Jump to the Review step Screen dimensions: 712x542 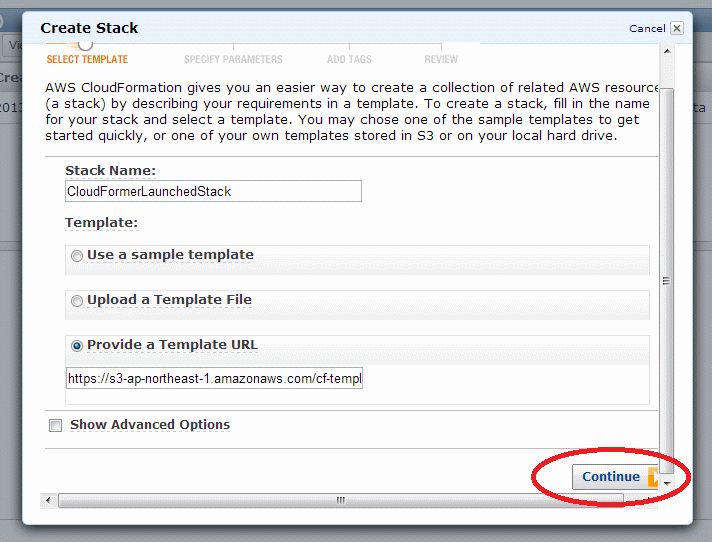(x=441, y=59)
